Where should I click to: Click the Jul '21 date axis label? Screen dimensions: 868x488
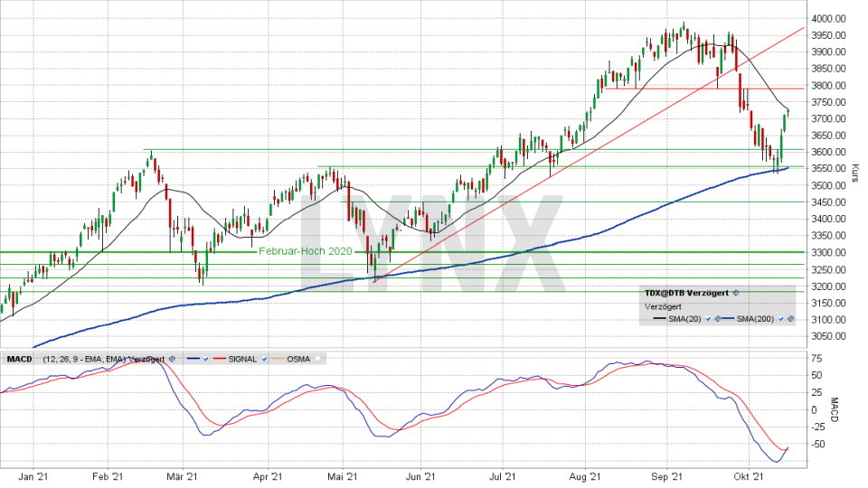pos(504,476)
